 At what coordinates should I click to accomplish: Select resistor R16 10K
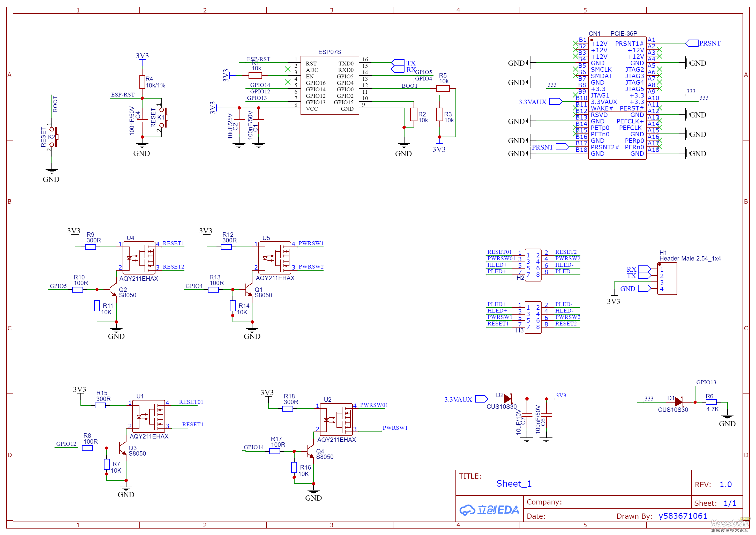click(294, 467)
